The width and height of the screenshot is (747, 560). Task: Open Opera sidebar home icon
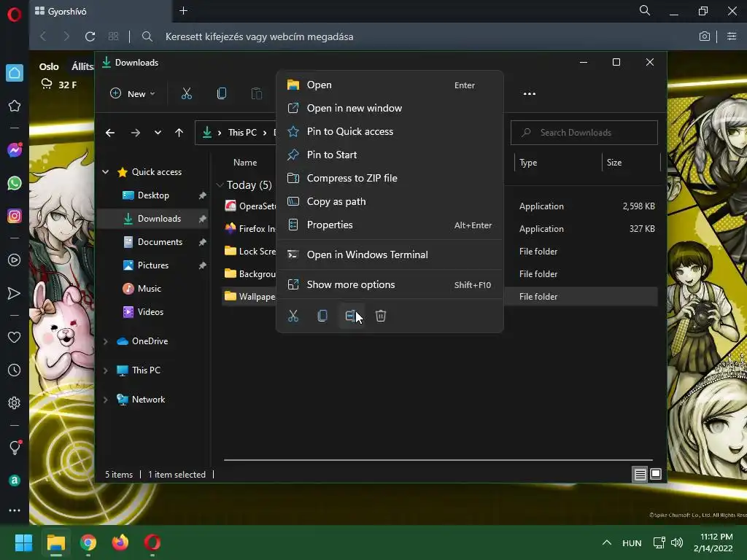coord(15,73)
